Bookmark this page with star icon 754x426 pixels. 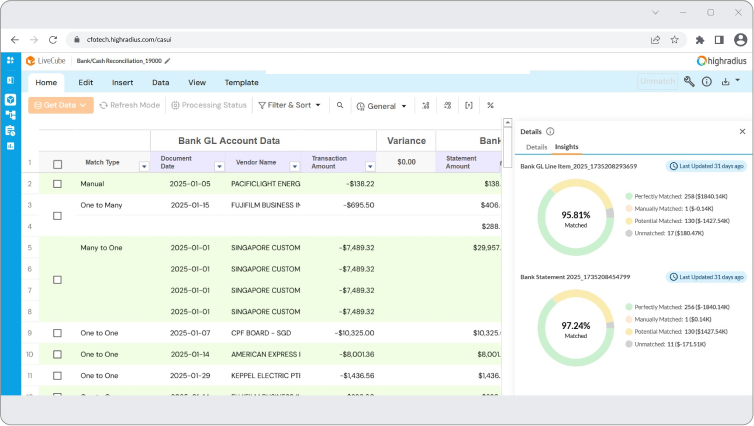[x=675, y=40]
